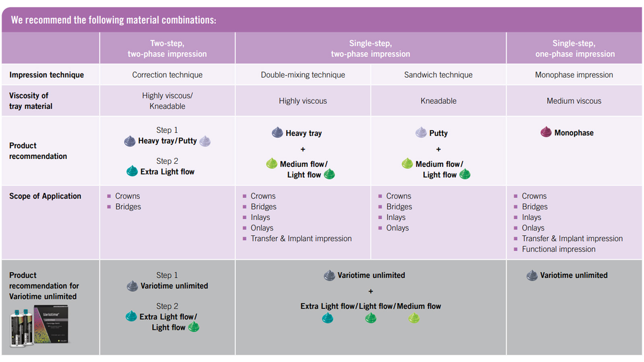Click the Monophase impression cell
Image resolution: width=644 pixels, height=362 pixels.
tap(574, 75)
